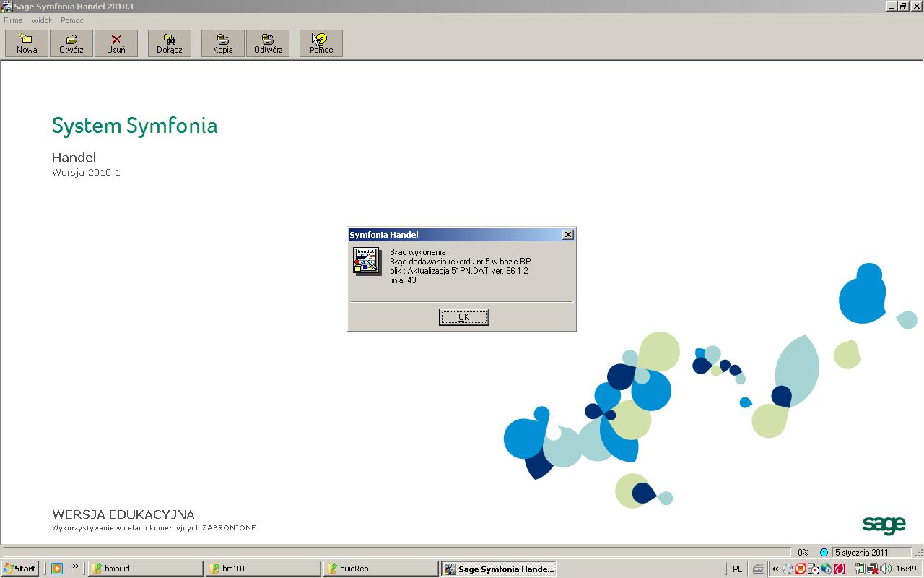Click the "Wersja 2010.1" version text
Image resolution: width=924 pixels, height=578 pixels.
(86, 173)
